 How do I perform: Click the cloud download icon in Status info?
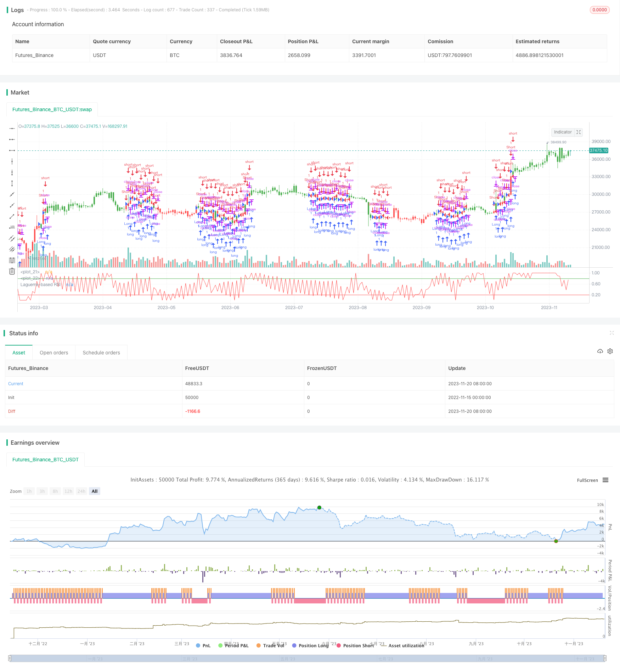[x=600, y=351]
